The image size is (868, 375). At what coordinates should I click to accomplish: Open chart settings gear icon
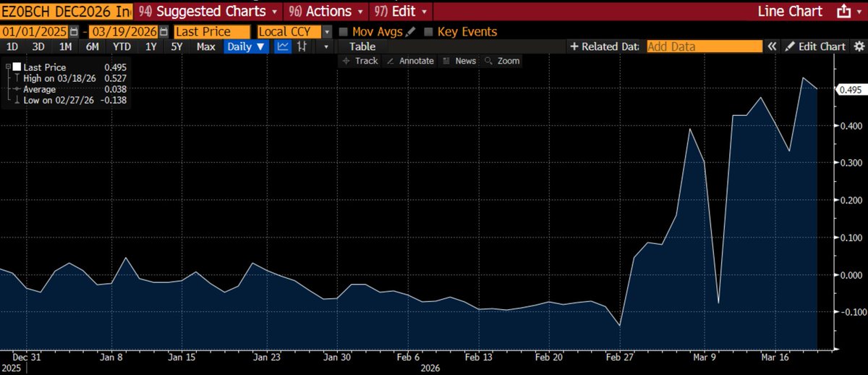coord(858,46)
